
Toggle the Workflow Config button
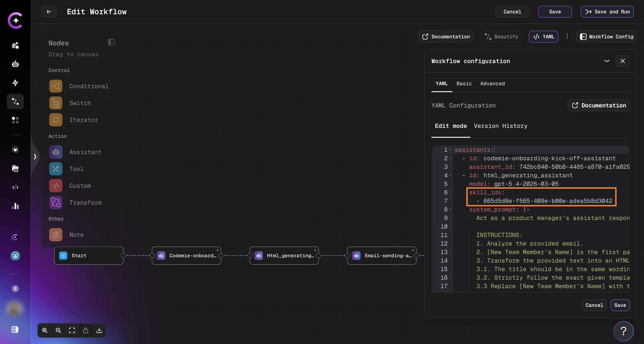pos(607,37)
